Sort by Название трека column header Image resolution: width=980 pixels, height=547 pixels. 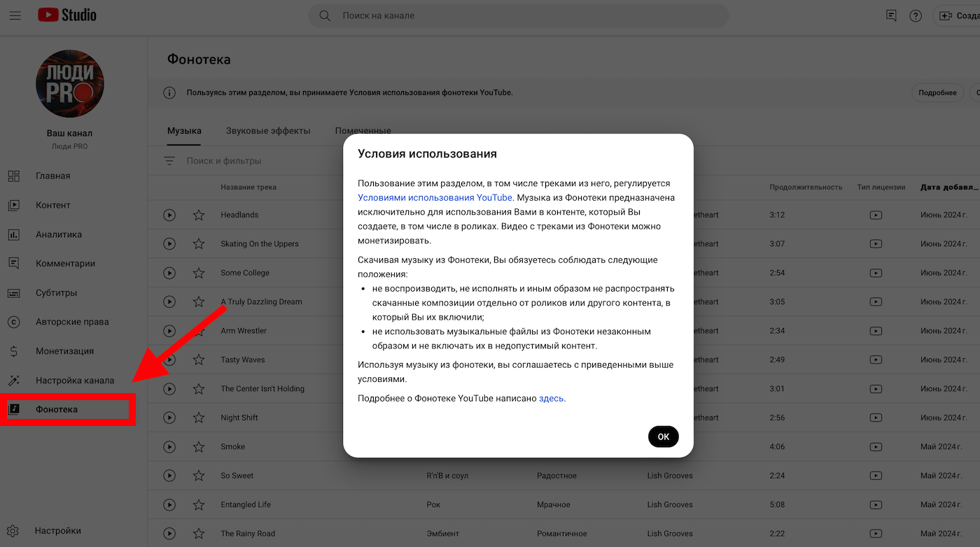point(248,187)
